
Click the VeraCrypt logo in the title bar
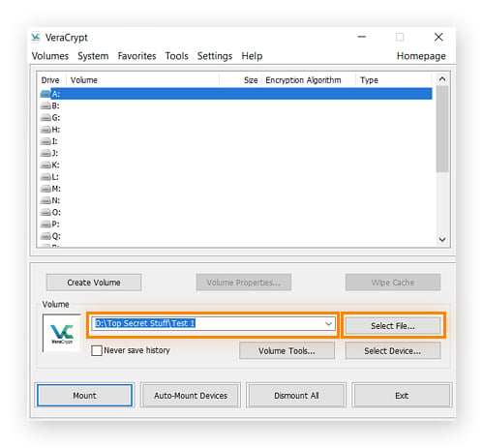click(x=36, y=37)
